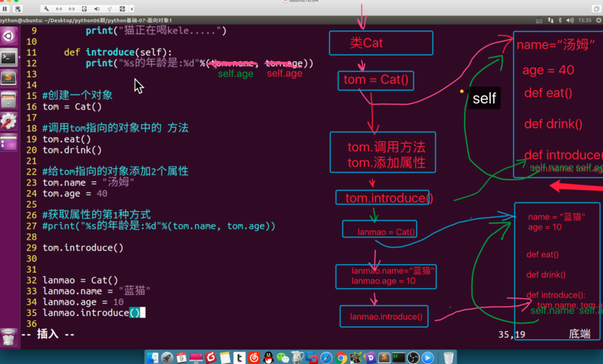Click 'lanmao = Cat()' on line 32
Screen dimensions: 603x364
coord(80,280)
